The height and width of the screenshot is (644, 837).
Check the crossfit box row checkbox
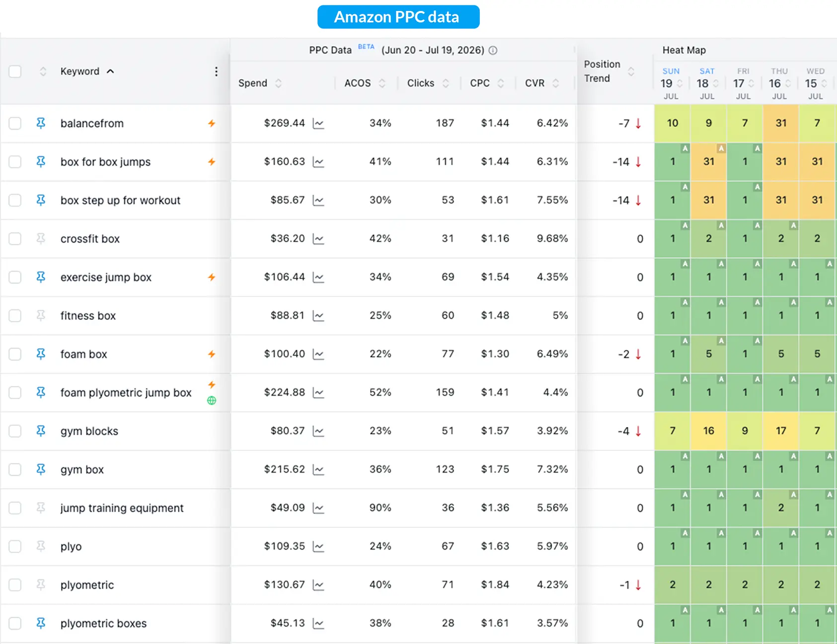coord(15,239)
